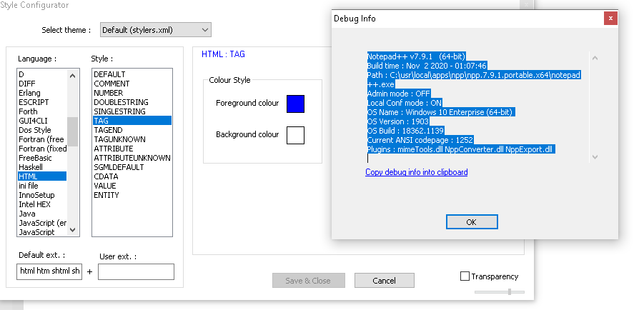Click the Current ANSI codepage : 1252 line
This screenshot has width=644, height=310.
420,140
